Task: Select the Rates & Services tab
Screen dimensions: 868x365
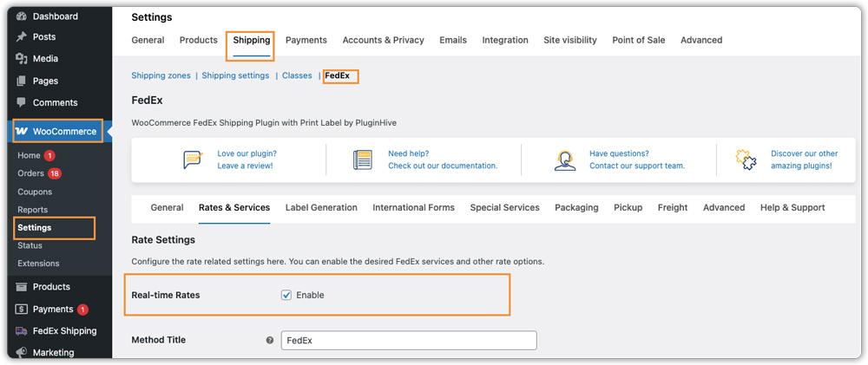Action: coord(234,207)
